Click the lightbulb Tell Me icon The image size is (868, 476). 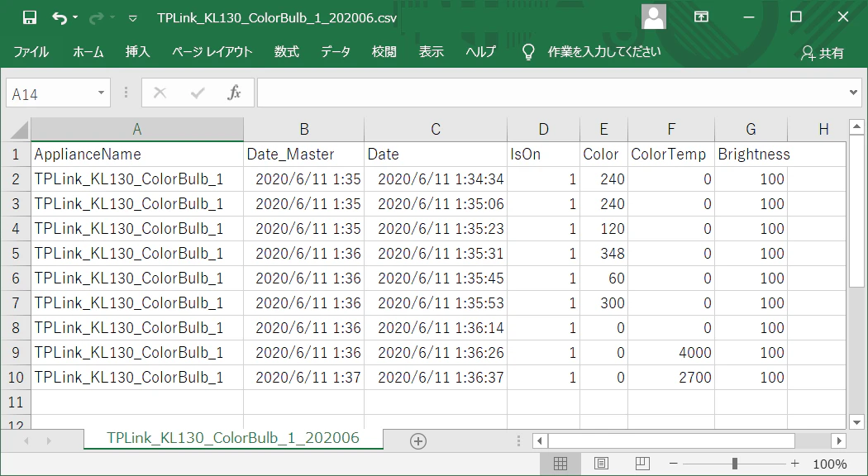529,52
